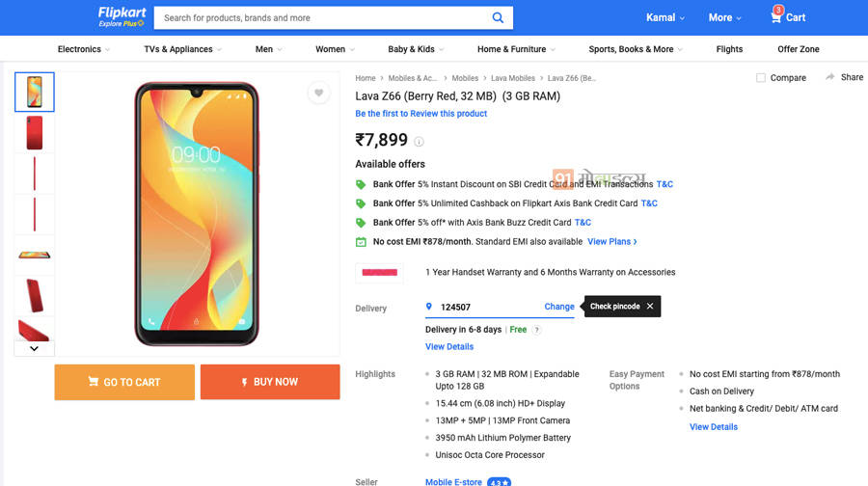Close the Check pincode tooltip
The image size is (868, 486).
650,307
